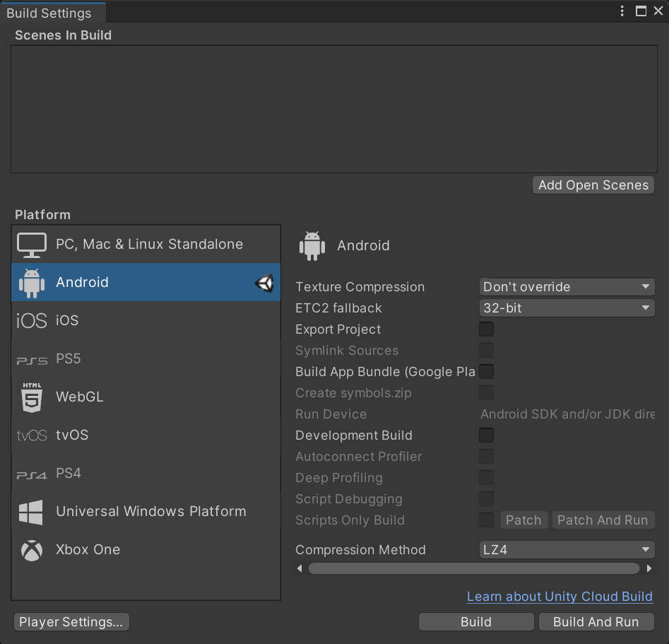669x644 pixels.
Task: Open the ETC2 fallback dropdown
Action: (567, 308)
